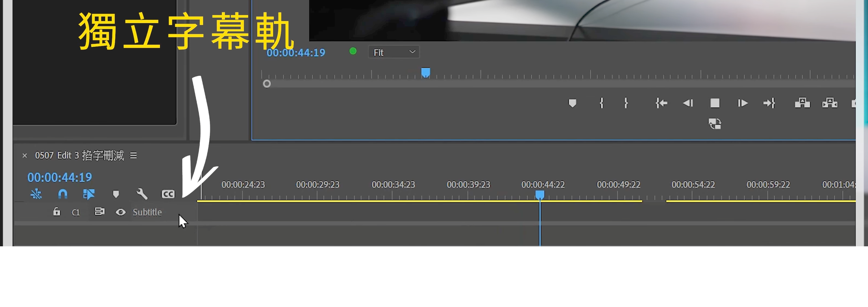The height and width of the screenshot is (307, 868).
Task: Click the proxy toggle icon below stop
Action: pos(715,124)
